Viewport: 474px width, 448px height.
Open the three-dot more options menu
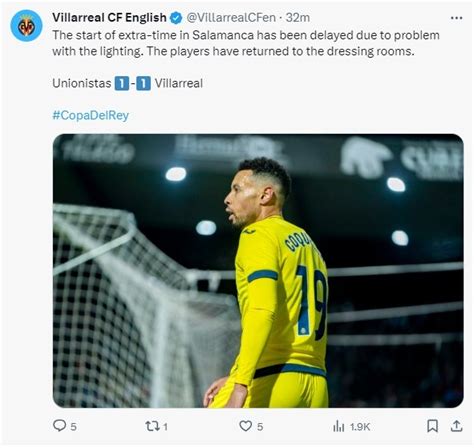pyautogui.click(x=456, y=18)
